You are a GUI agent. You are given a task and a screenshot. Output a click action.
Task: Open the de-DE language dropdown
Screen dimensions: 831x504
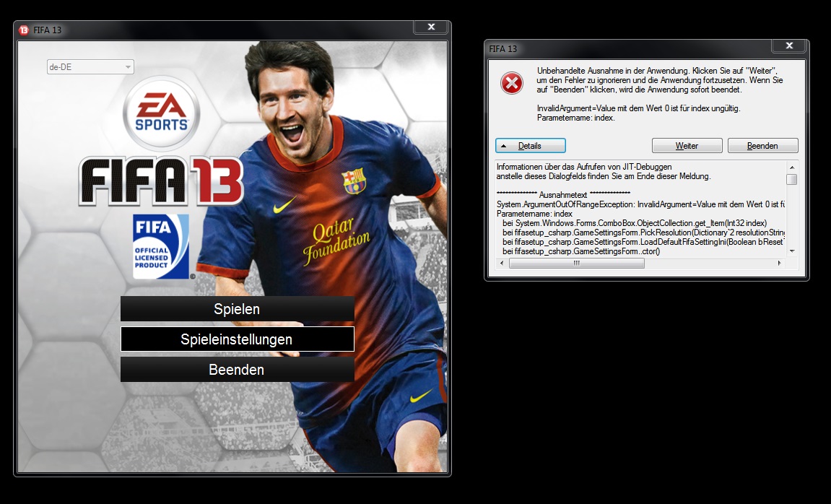click(90, 66)
